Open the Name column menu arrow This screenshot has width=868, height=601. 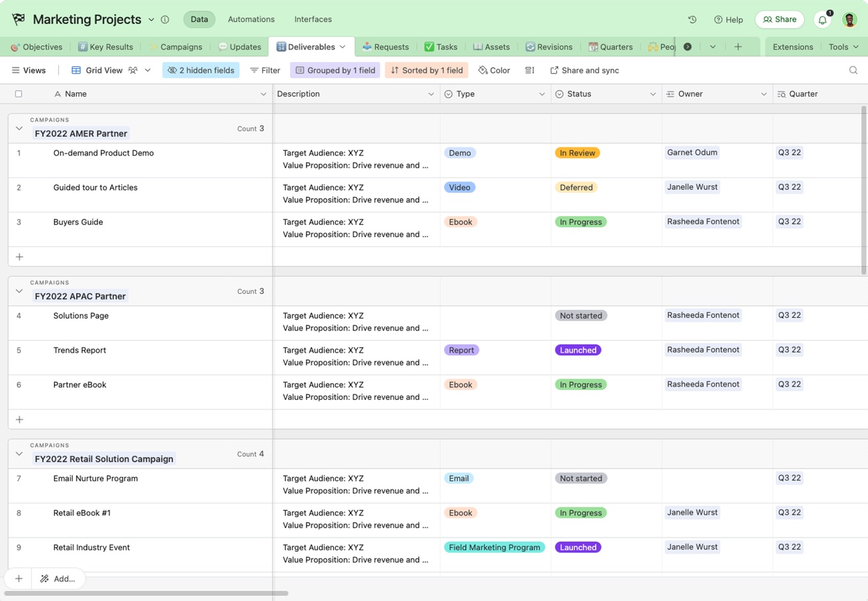coord(263,94)
